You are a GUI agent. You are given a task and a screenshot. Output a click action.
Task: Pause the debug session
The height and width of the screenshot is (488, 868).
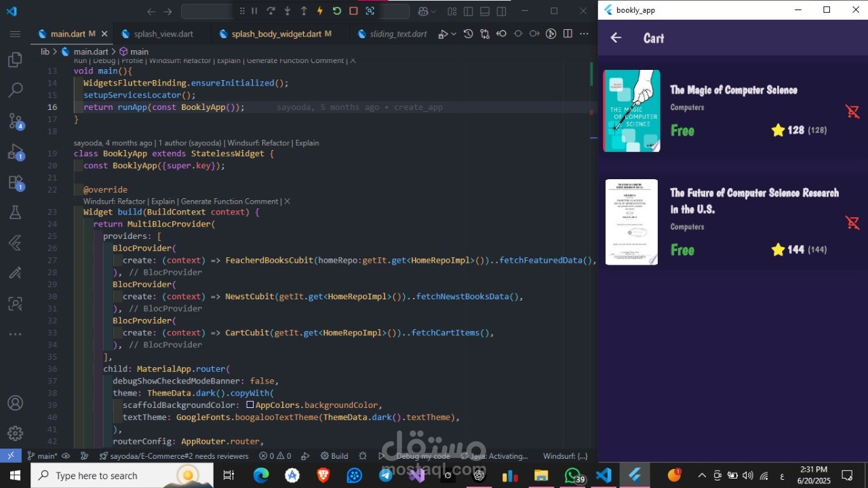pos(254,11)
